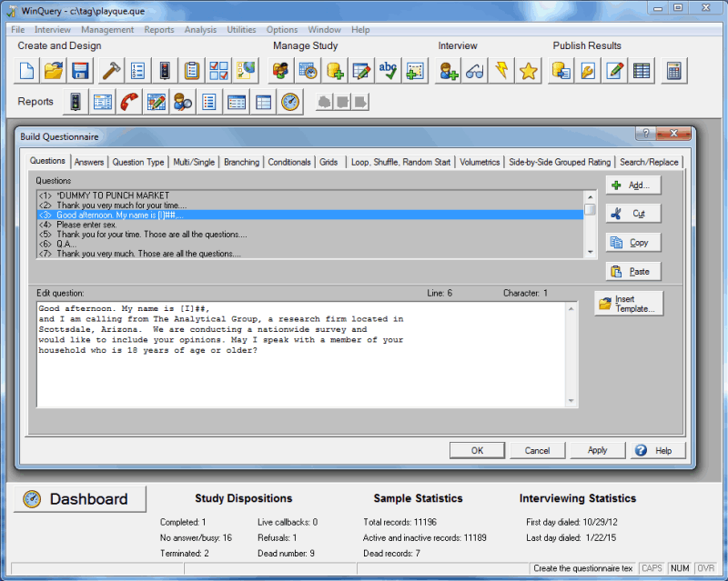
Task: Click the blank page new file icon
Action: [26, 71]
